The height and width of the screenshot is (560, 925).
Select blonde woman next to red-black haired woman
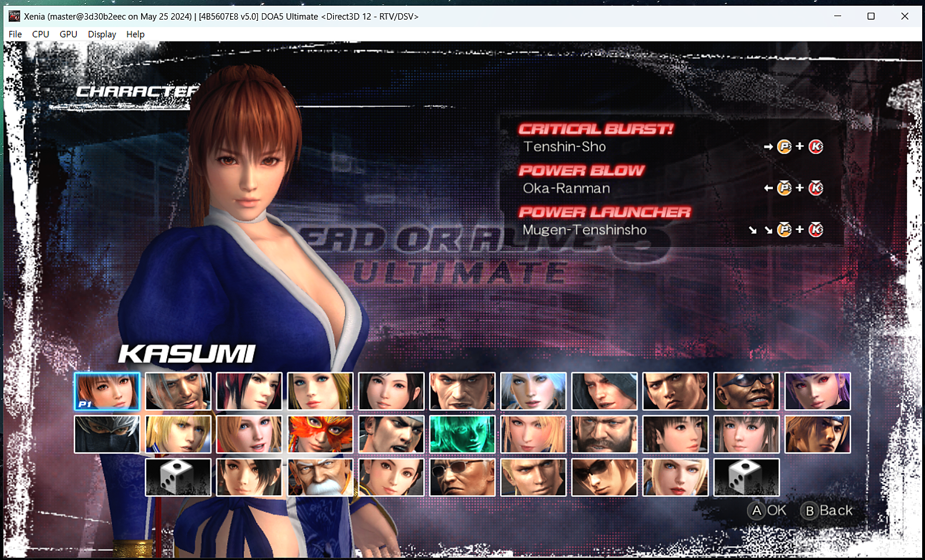coord(320,391)
